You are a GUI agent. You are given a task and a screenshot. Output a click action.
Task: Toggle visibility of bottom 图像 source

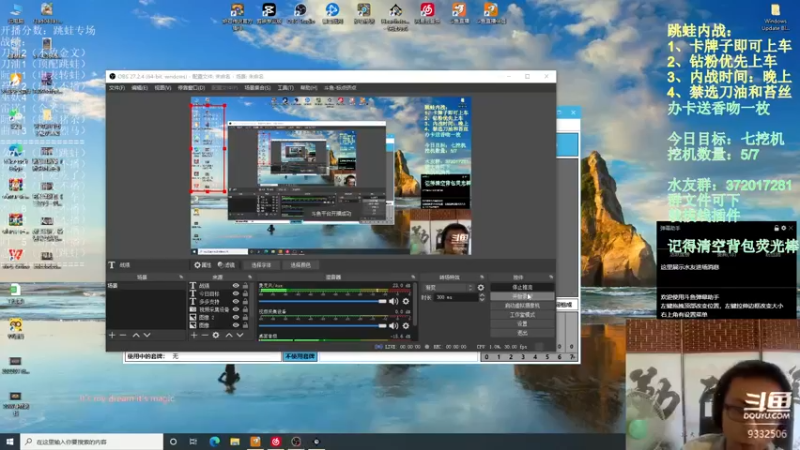(236, 325)
